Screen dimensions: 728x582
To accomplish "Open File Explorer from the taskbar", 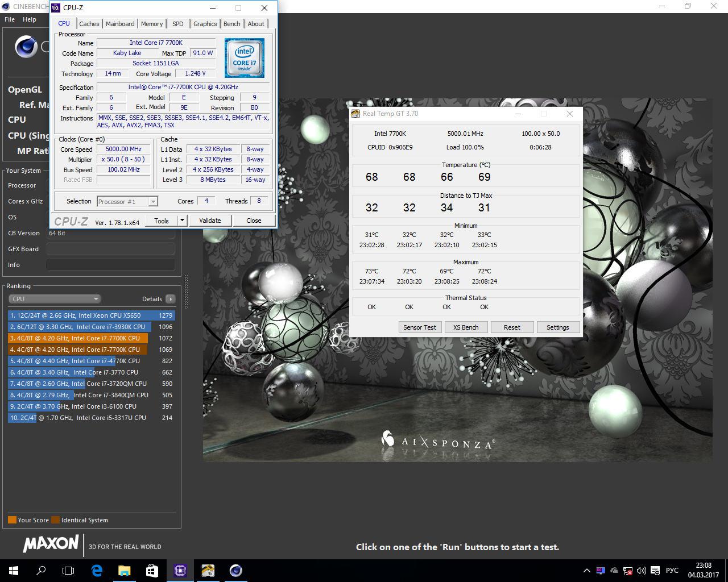I will 125,571.
